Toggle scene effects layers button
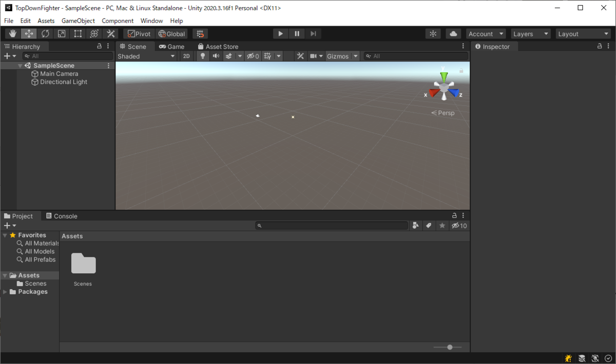Screen dimensions: 616x364 point(229,56)
